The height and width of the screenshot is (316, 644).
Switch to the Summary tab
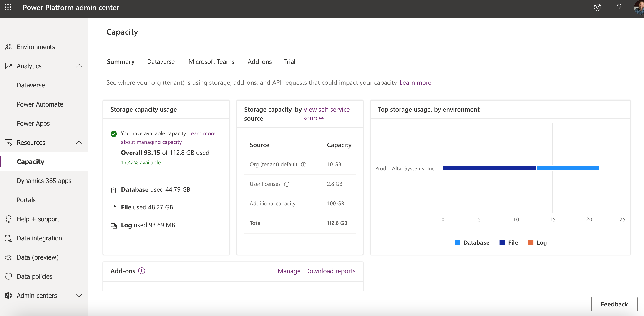(x=121, y=61)
